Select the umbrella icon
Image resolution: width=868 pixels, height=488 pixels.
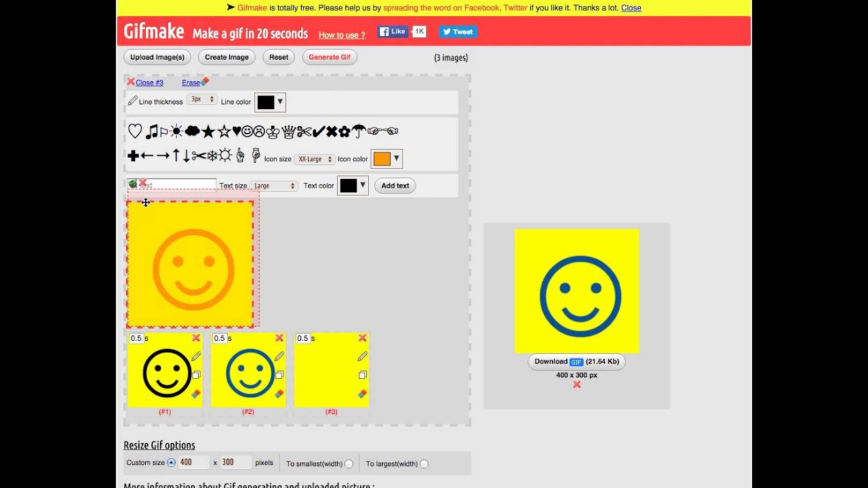pos(358,130)
